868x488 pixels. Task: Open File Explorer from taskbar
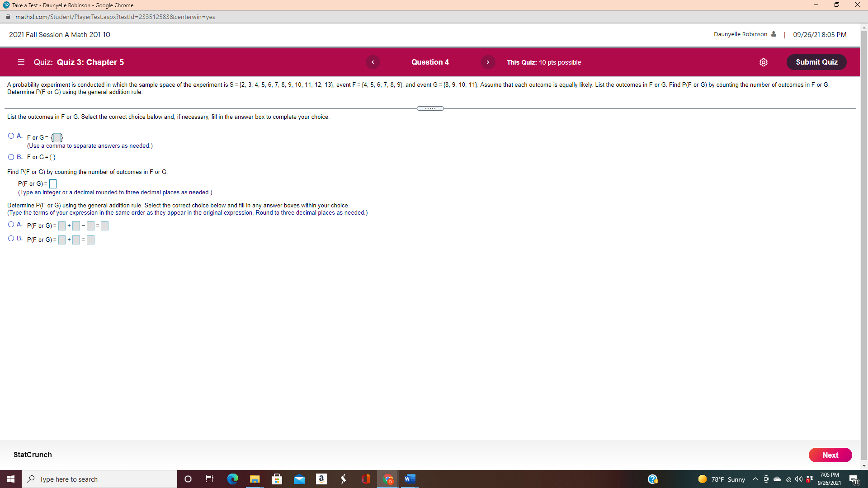coord(255,479)
